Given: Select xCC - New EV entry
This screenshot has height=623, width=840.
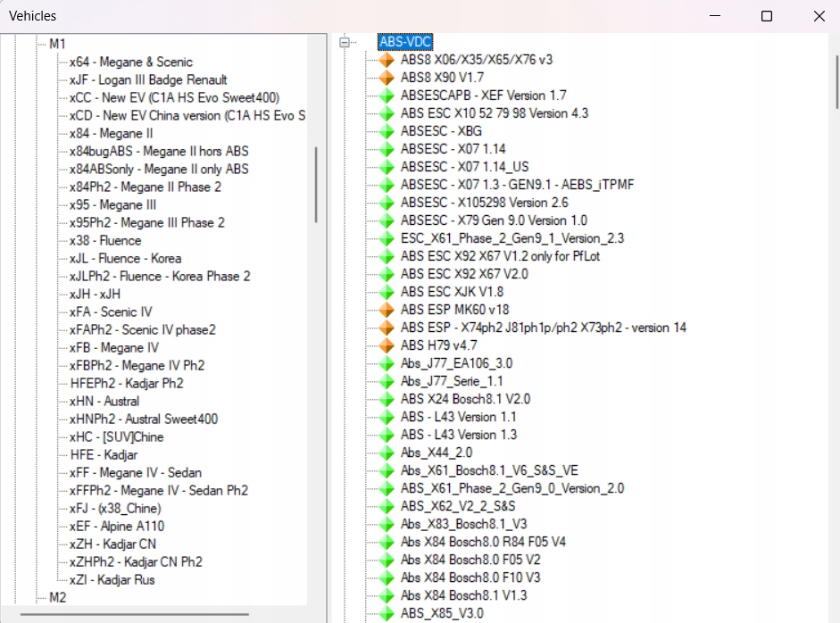Looking at the screenshot, I should tap(175, 97).
